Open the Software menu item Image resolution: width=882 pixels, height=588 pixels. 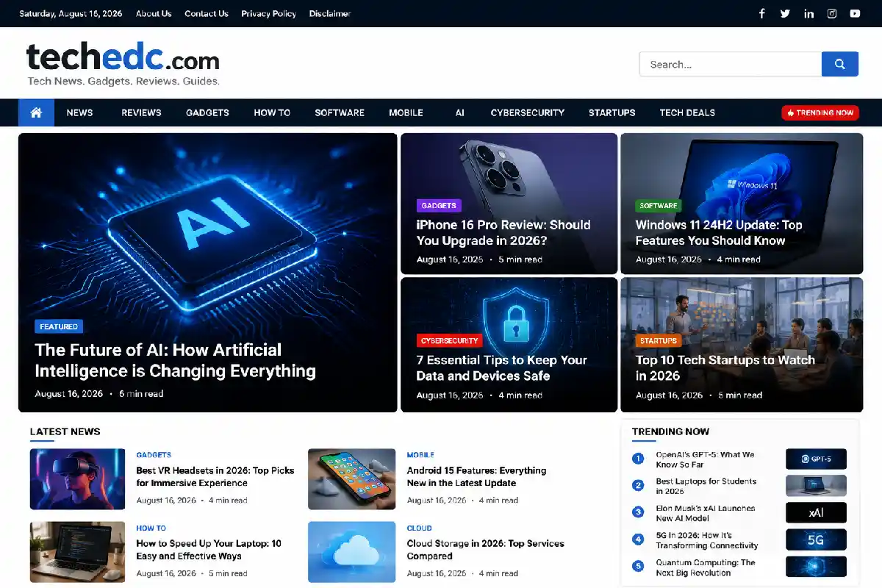(340, 112)
